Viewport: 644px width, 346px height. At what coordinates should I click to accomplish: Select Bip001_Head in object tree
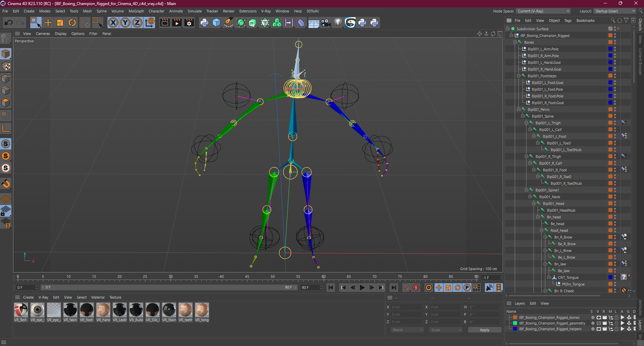pos(553,204)
